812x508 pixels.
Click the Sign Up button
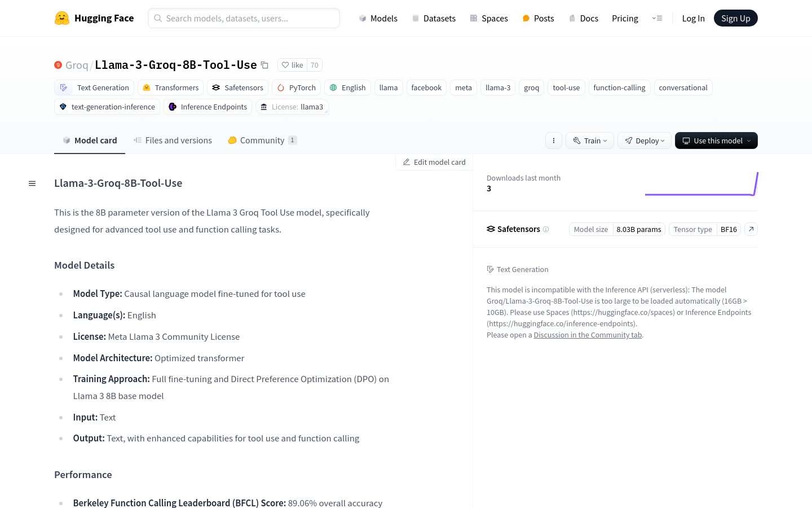tap(735, 18)
